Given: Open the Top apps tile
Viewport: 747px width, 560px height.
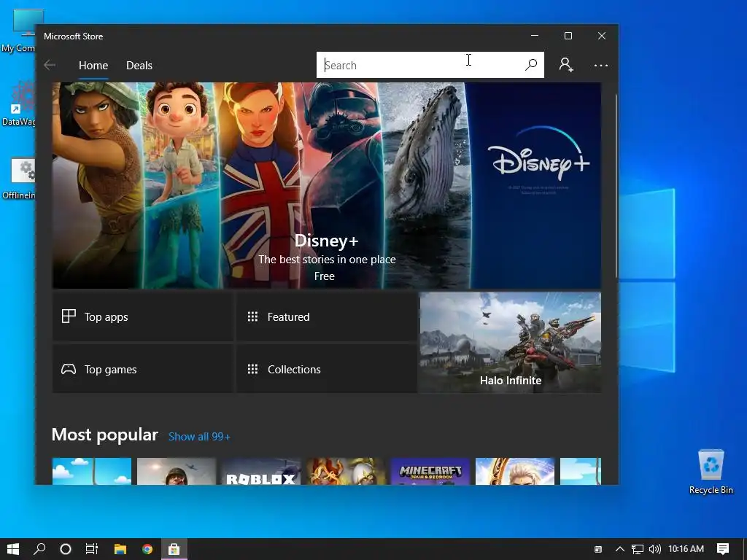Looking at the screenshot, I should [142, 316].
